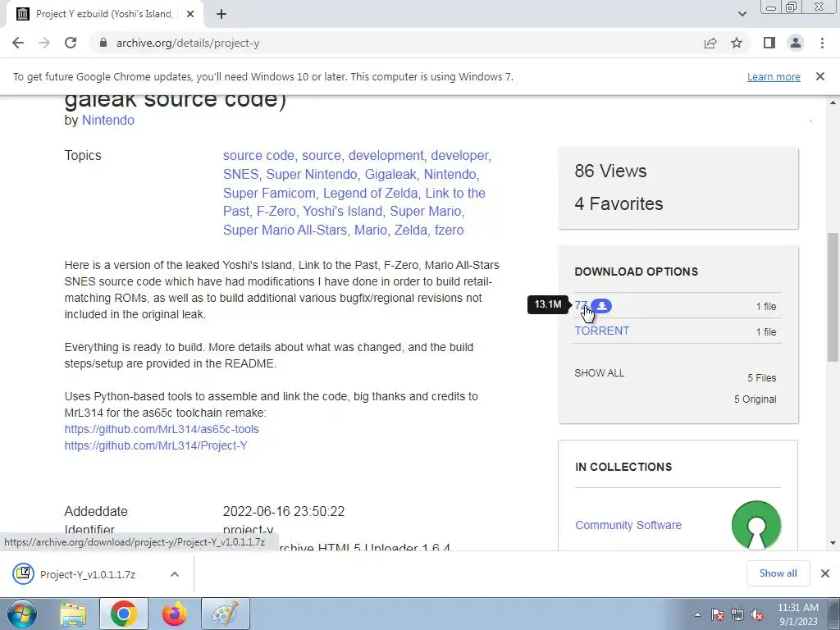
Task: Open the Windows Start menu
Action: tap(21, 614)
